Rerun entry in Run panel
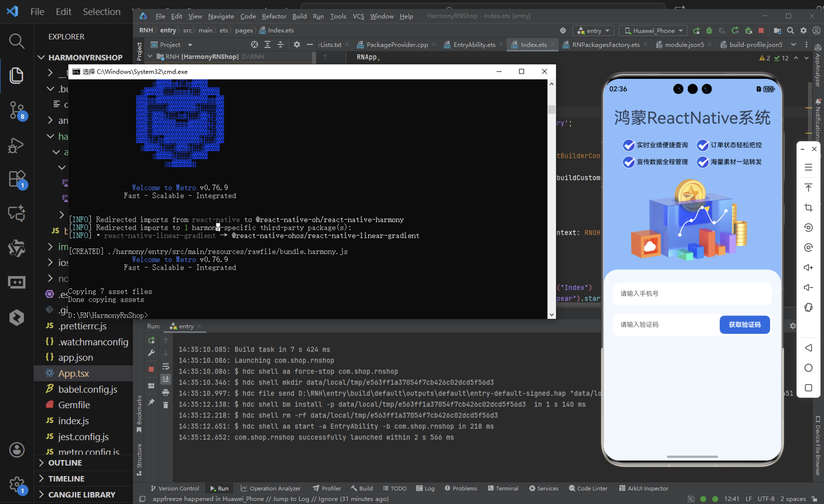Viewport: 824px width, 504px height. point(151,340)
